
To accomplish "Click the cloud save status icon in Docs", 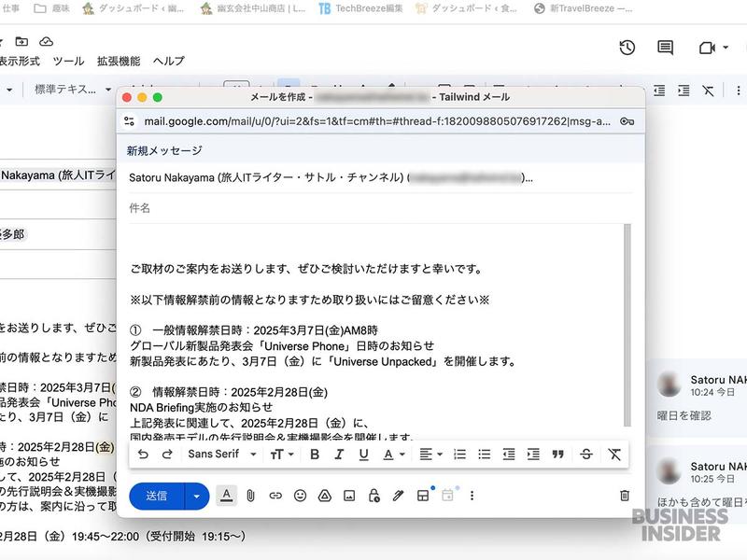I will pyautogui.click(x=46, y=41).
